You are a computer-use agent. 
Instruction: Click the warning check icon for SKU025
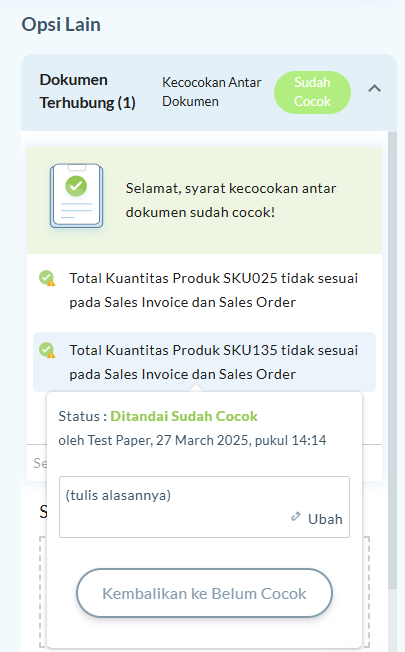(x=47, y=278)
